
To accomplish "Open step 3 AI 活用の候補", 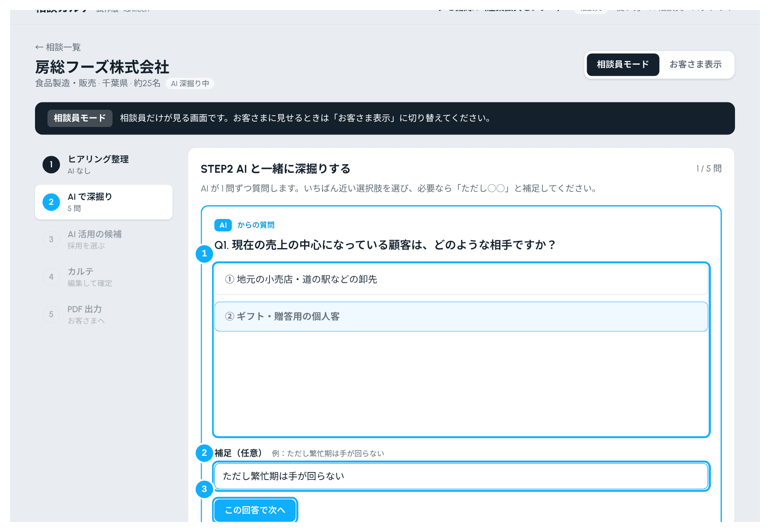I will (x=104, y=239).
